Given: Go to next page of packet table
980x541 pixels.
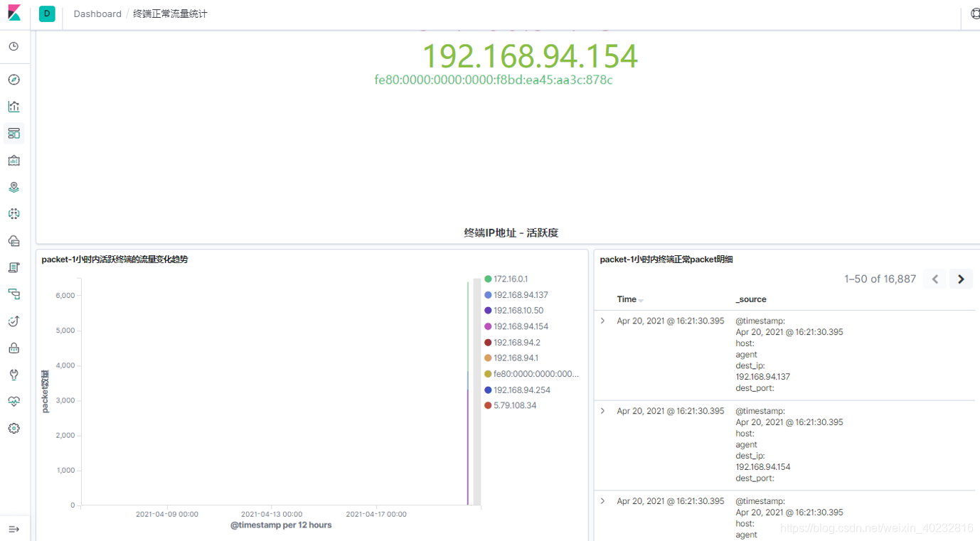Looking at the screenshot, I should tap(961, 279).
